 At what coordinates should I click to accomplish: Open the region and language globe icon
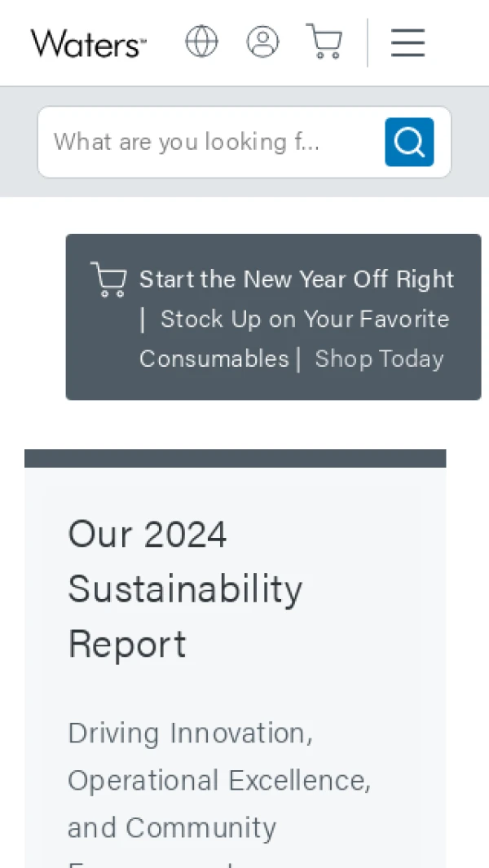coord(201,42)
